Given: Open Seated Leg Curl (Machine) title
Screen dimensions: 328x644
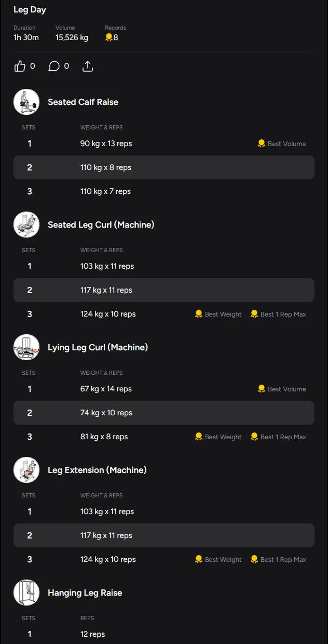Looking at the screenshot, I should 101,225.
